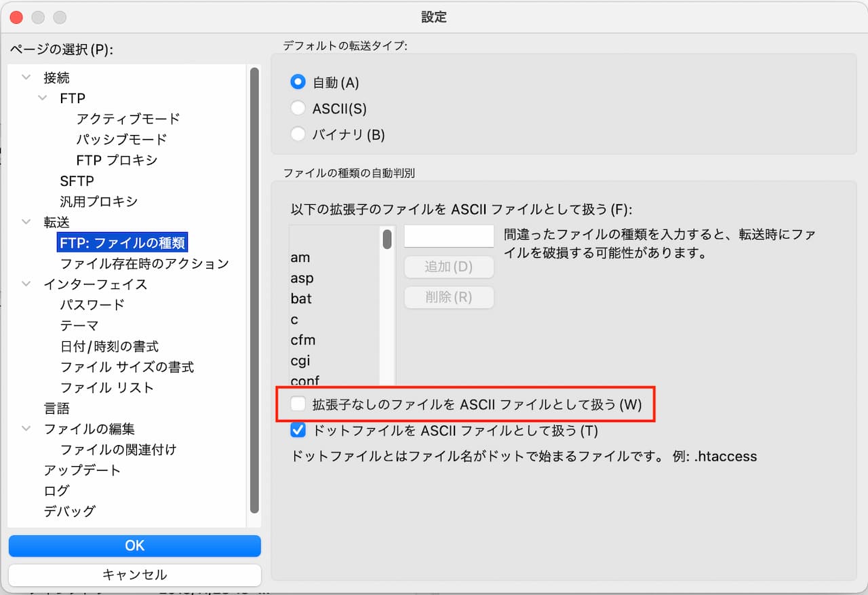Open the テーマ settings page
The image size is (868, 595).
click(x=79, y=326)
